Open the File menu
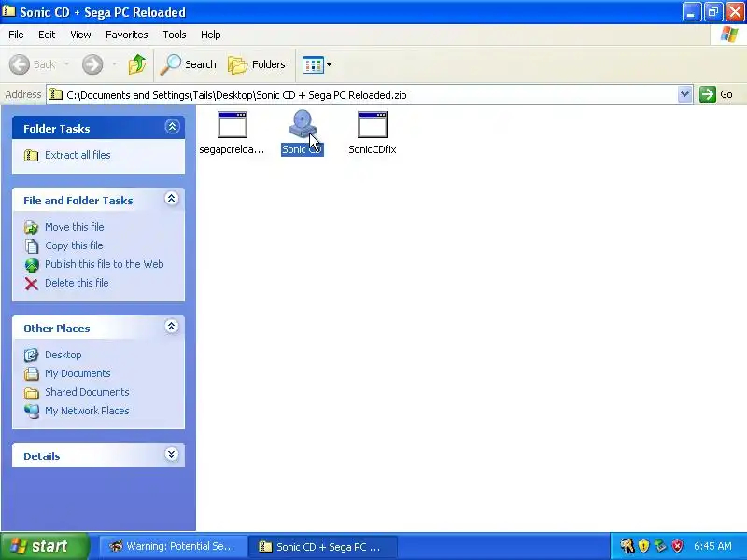Image resolution: width=747 pixels, height=560 pixels. pyautogui.click(x=16, y=35)
